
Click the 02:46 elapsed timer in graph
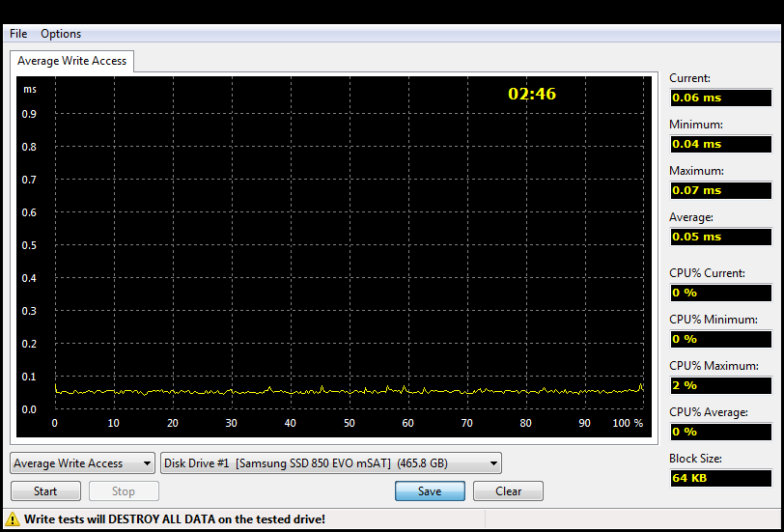(532, 94)
